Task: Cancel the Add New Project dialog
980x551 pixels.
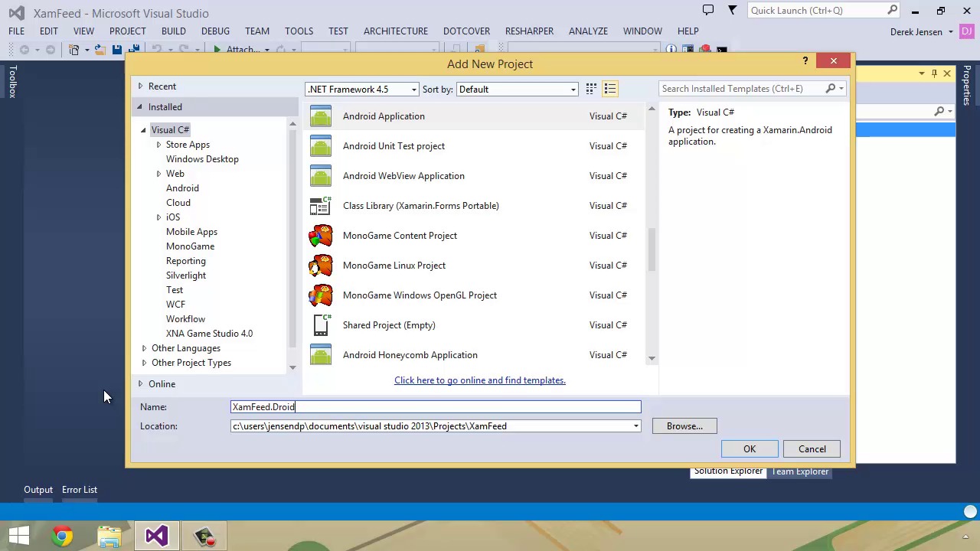Action: [x=812, y=449]
